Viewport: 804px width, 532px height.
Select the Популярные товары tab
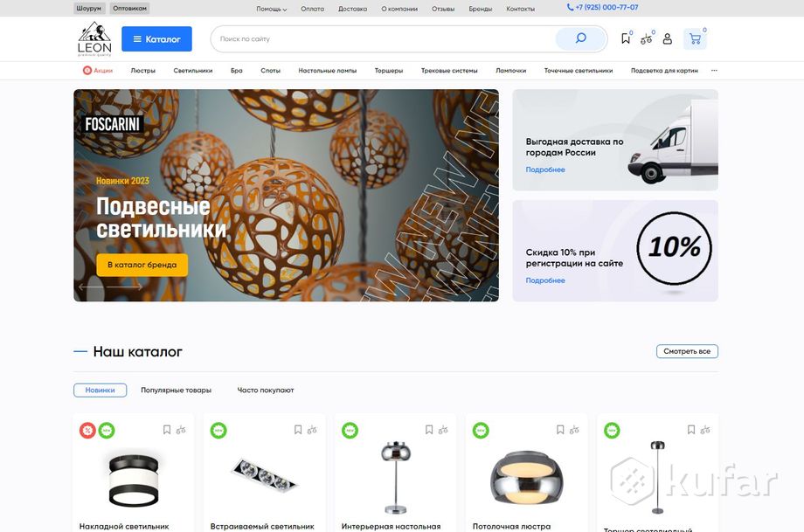click(176, 390)
